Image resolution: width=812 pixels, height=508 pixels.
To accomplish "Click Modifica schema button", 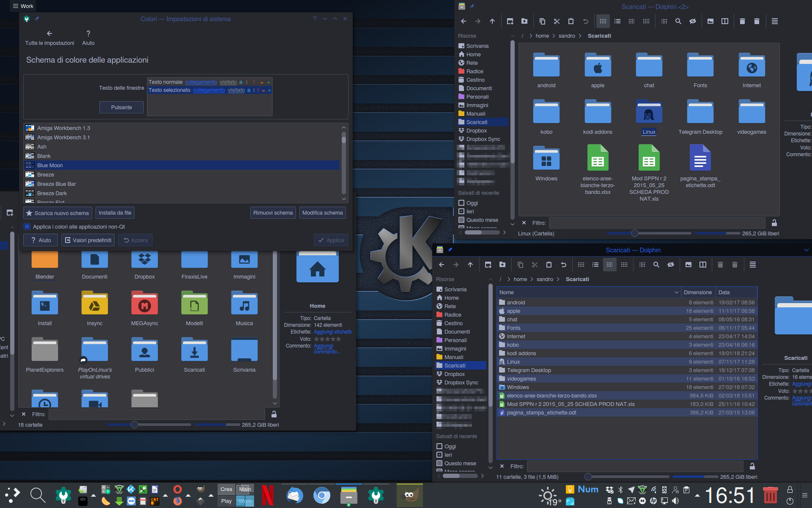I will click(x=323, y=213).
